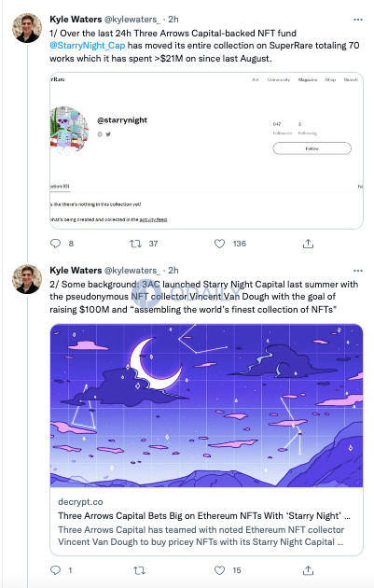
Task: Like the second tweet with 15 likes
Action: click(x=219, y=570)
